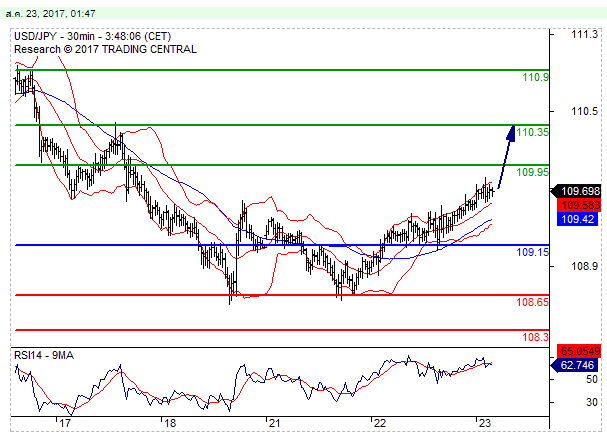This screenshot has height=444, width=607.
Task: Click the RSI14 - 9MA indicator label
Action: [44, 355]
